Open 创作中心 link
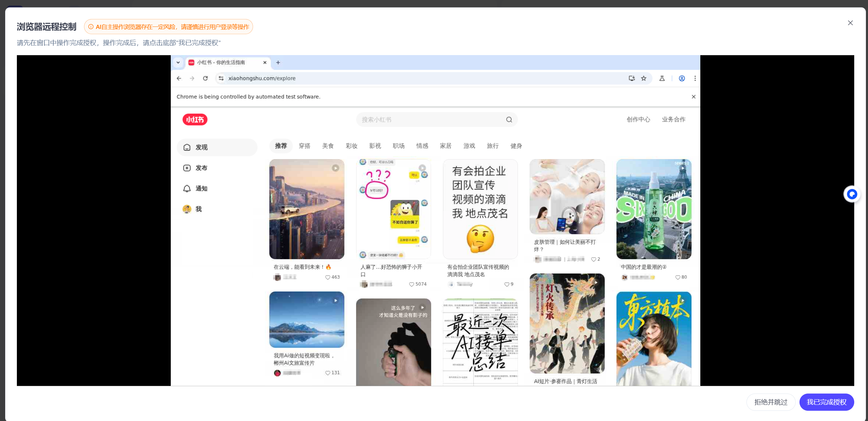The width and height of the screenshot is (868, 421). 638,119
